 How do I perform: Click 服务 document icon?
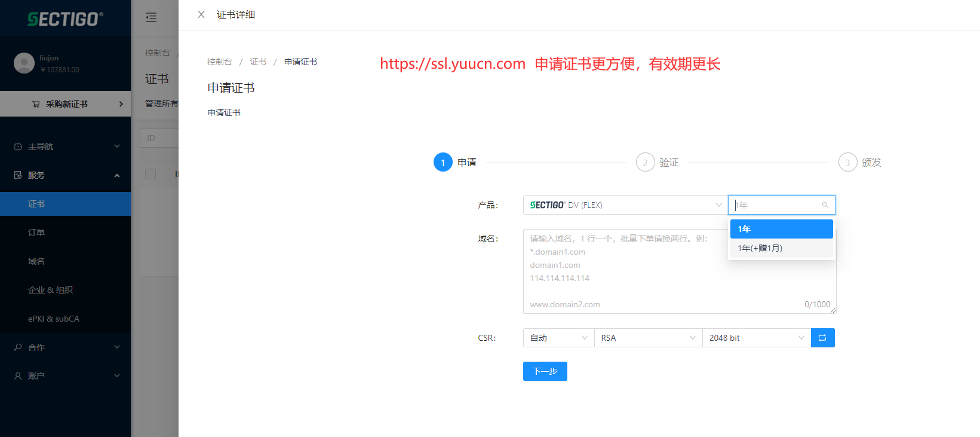pyautogui.click(x=18, y=175)
